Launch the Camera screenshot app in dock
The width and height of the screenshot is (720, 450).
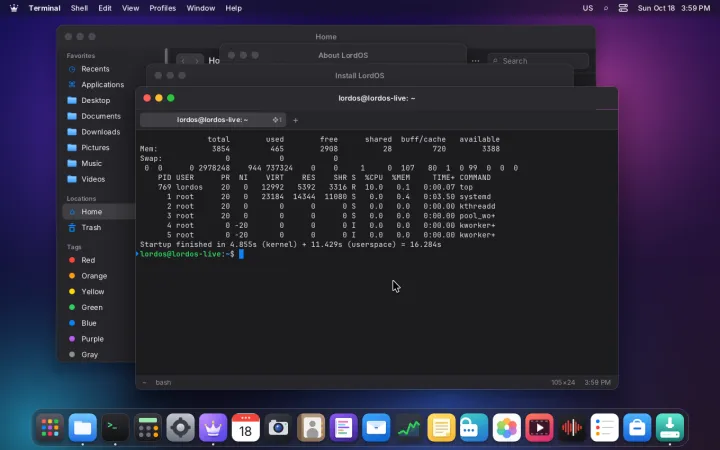click(x=278, y=428)
